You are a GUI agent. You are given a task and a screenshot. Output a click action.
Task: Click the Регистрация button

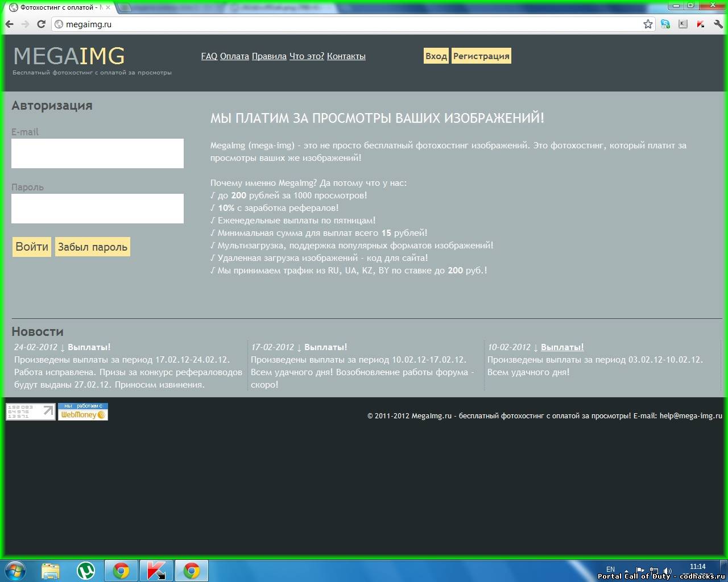click(481, 56)
